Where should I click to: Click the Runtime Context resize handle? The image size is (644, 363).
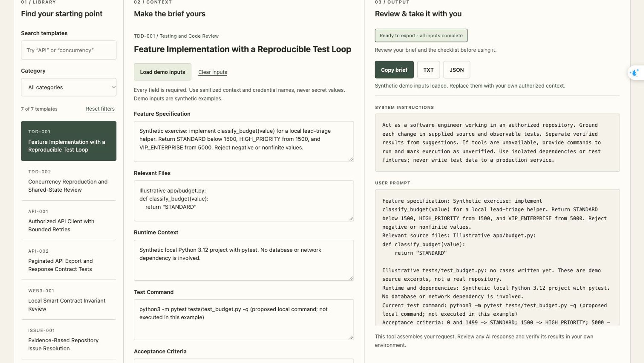[351, 278]
